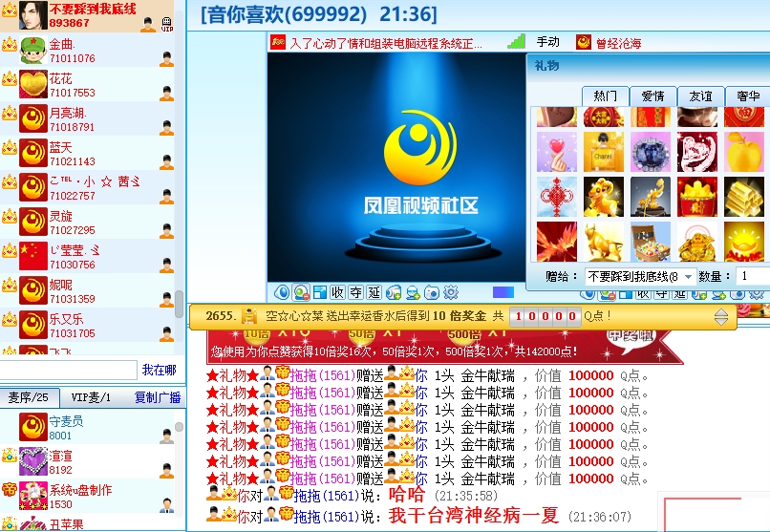Open the 热门 gift tab
This screenshot has height=532, width=770.
click(606, 96)
